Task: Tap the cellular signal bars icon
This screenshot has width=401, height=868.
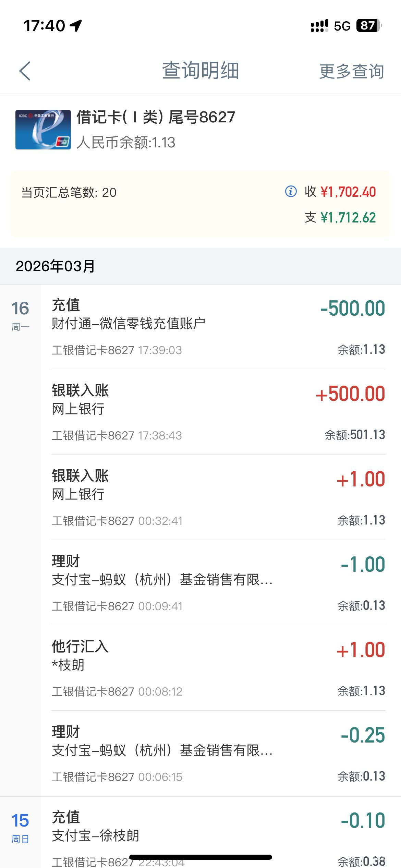Action: click(x=319, y=26)
